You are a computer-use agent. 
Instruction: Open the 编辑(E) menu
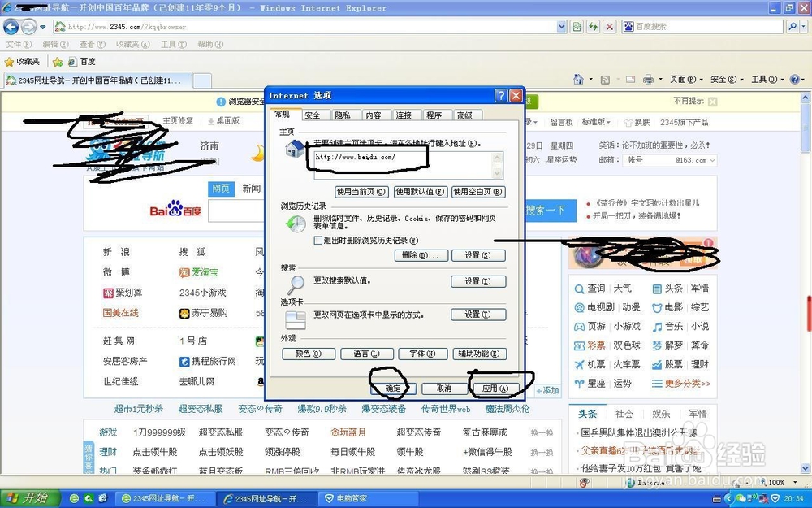tap(55, 45)
